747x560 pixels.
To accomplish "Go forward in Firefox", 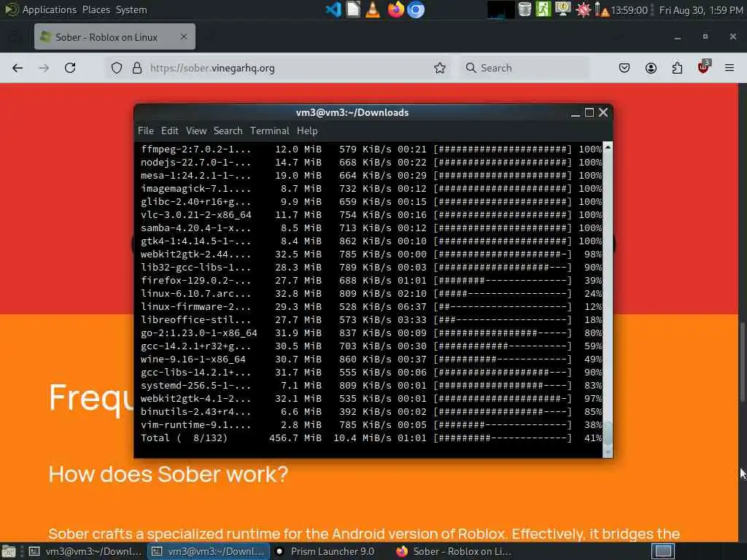I will (x=44, y=68).
